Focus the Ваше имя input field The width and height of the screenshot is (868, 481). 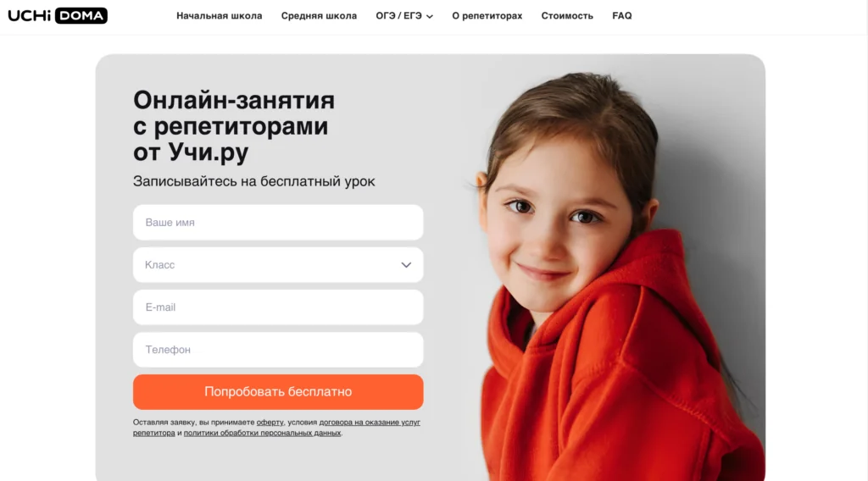278,222
